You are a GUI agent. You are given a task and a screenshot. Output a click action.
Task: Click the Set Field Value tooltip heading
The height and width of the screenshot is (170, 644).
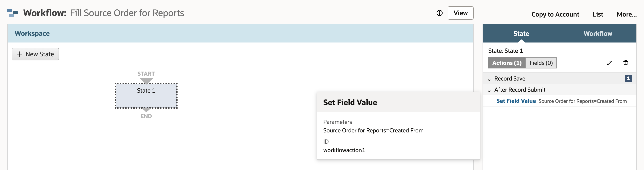tap(350, 102)
